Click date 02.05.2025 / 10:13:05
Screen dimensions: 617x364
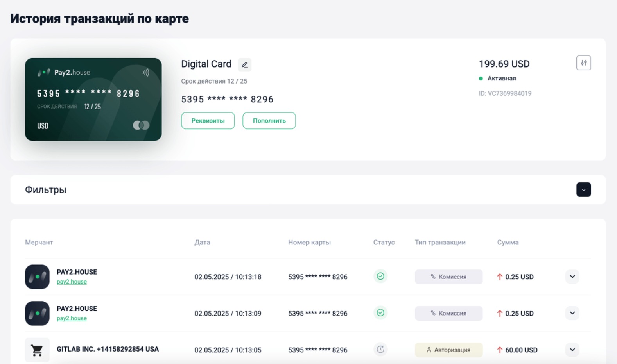pos(228,350)
